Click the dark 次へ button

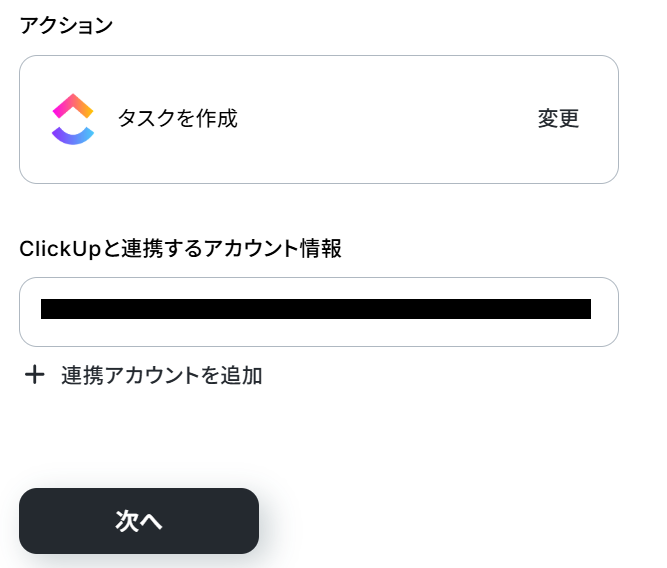pos(139,521)
